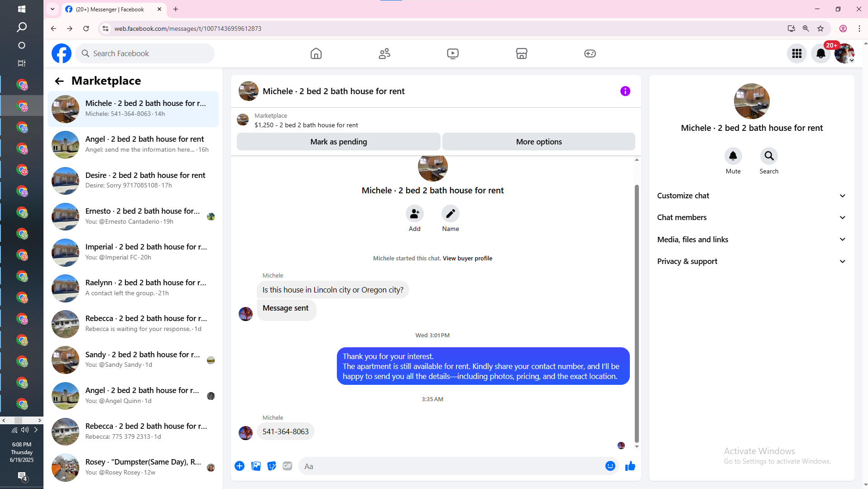868x489 pixels.
Task: Click the Search Facebook field
Action: point(145,53)
